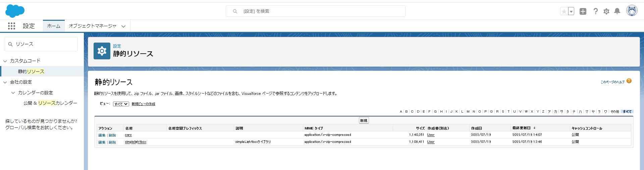This screenshot has height=170, width=644.
Task: Open the App Launcher dots grid
Action: click(12, 26)
